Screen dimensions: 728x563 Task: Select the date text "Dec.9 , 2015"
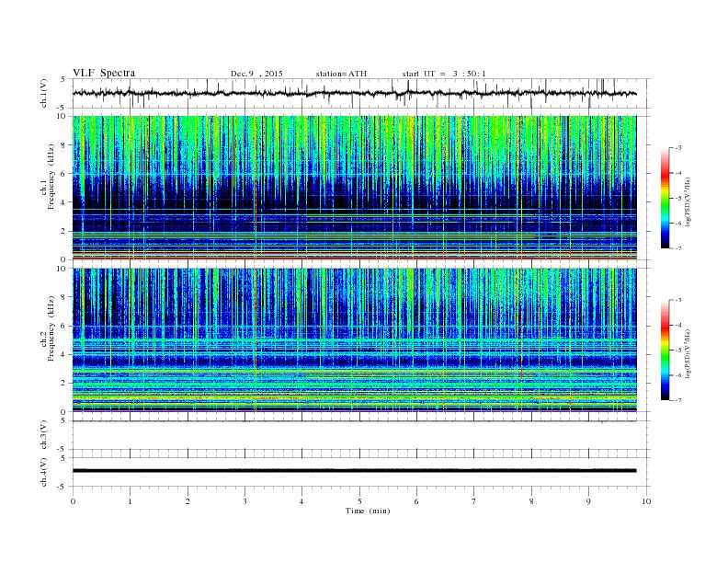(256, 74)
